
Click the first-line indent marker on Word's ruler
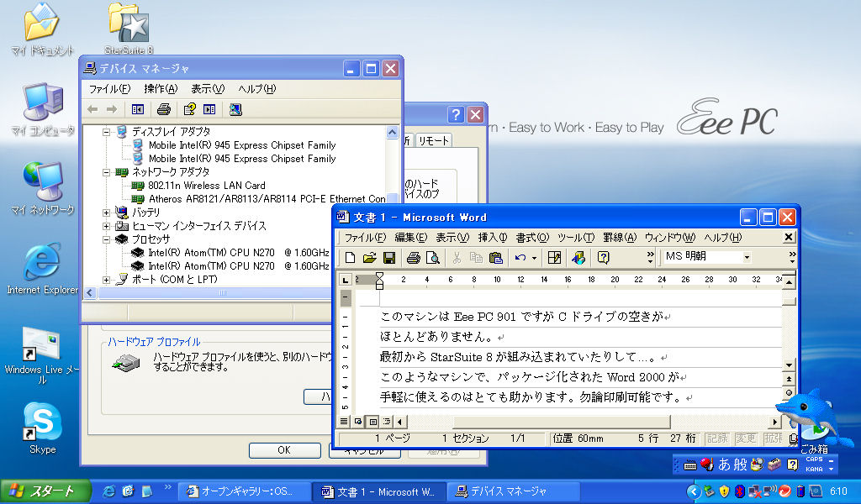[x=379, y=276]
